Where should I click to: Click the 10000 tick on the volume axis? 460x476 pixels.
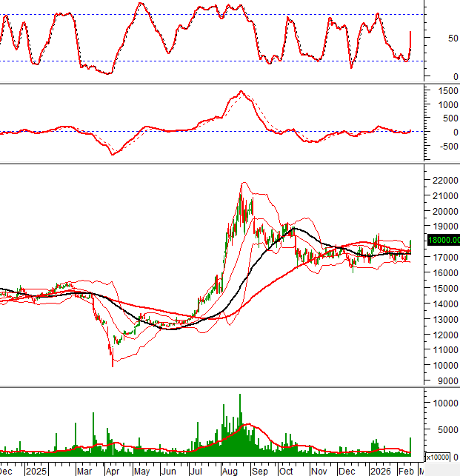pyautogui.click(x=443, y=403)
